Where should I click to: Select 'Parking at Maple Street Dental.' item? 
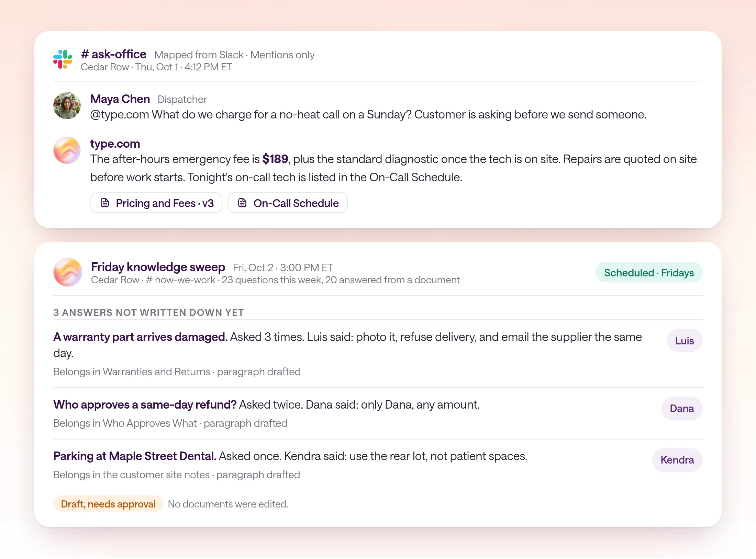tap(135, 456)
